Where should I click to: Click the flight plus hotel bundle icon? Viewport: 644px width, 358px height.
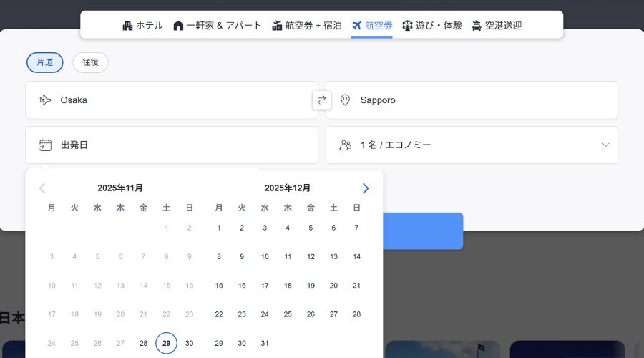click(277, 26)
